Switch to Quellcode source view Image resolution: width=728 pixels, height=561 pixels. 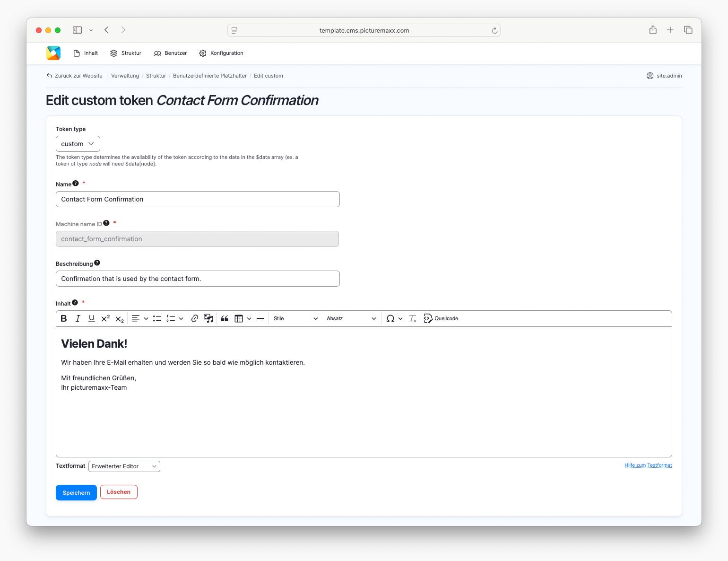pos(441,319)
